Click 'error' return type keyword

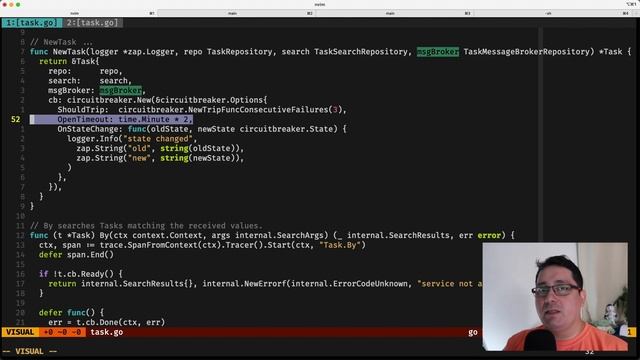[489, 236]
